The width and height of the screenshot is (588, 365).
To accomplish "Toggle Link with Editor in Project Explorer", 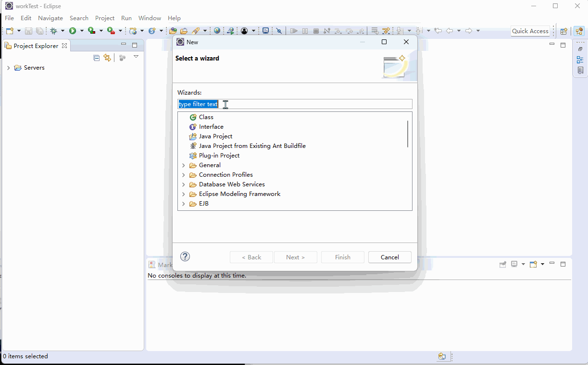I will click(x=107, y=58).
